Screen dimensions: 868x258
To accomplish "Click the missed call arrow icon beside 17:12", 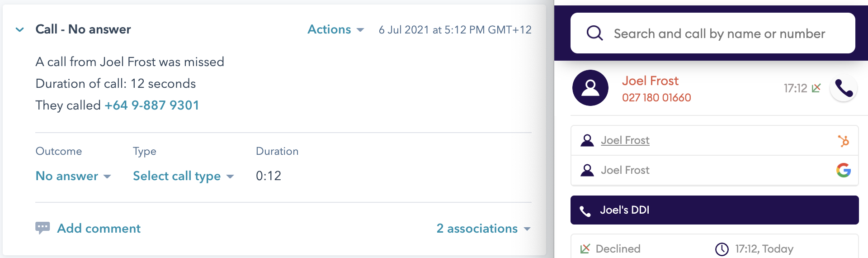I will coord(816,88).
